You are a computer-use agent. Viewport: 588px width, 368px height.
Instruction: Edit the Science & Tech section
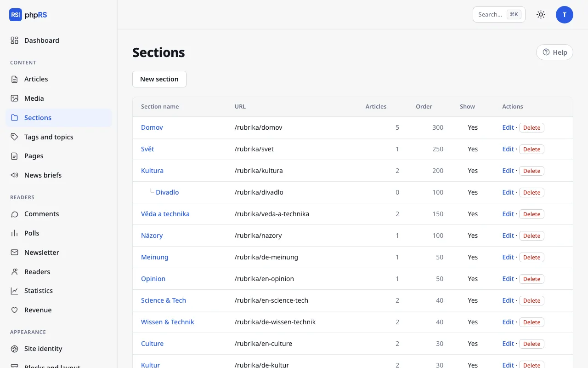[x=508, y=300]
